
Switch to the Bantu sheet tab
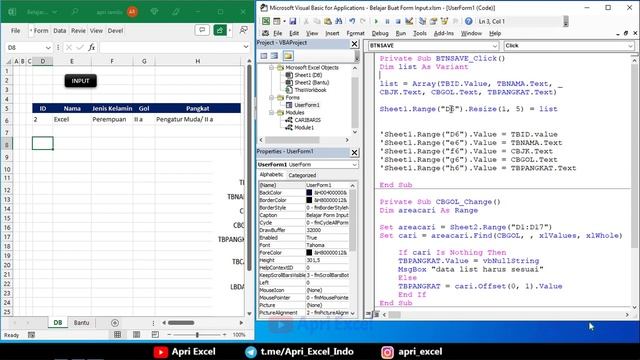(81, 322)
